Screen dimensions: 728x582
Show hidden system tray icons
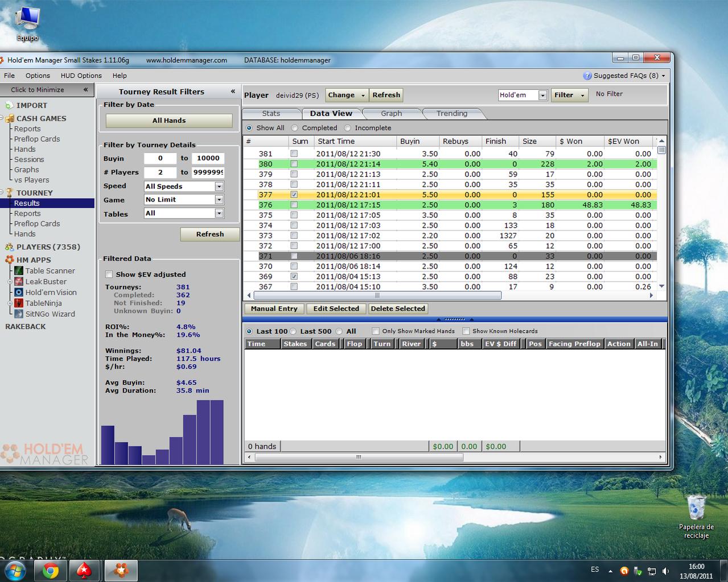[x=610, y=571]
